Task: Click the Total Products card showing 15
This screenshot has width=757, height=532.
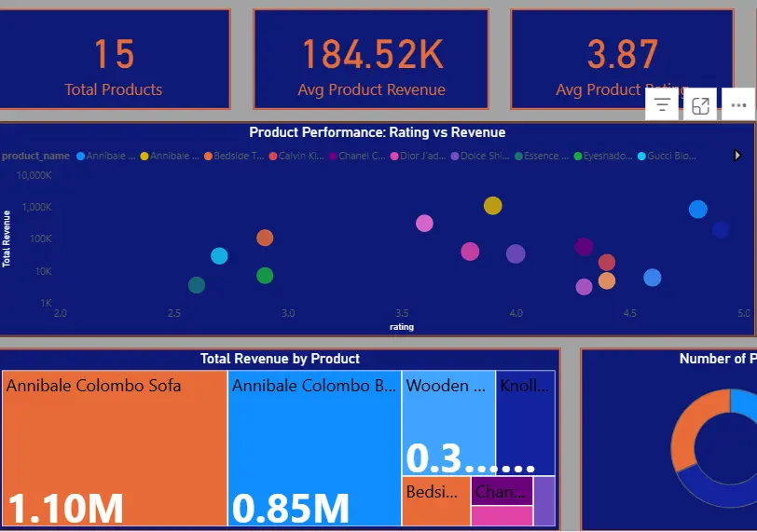Action: [114, 60]
